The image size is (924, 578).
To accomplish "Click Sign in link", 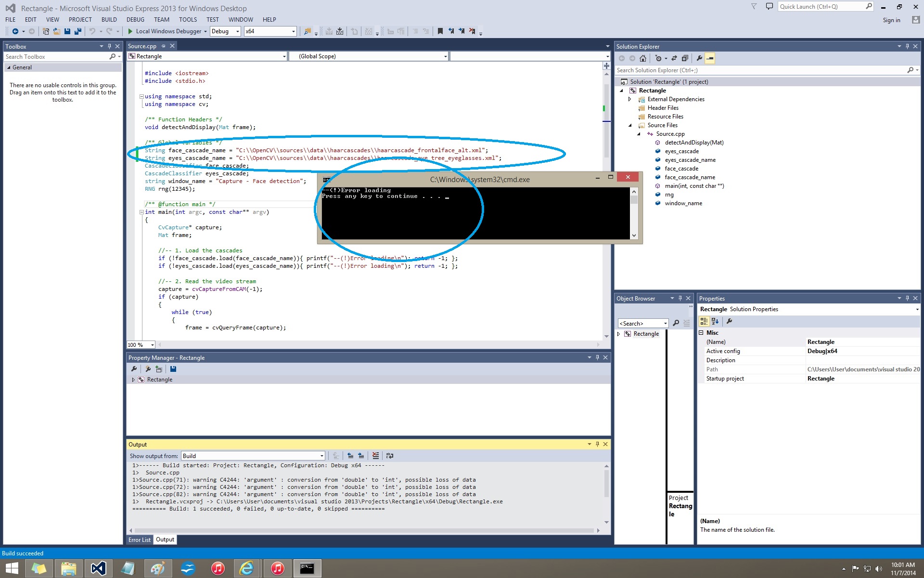I will tap(891, 20).
